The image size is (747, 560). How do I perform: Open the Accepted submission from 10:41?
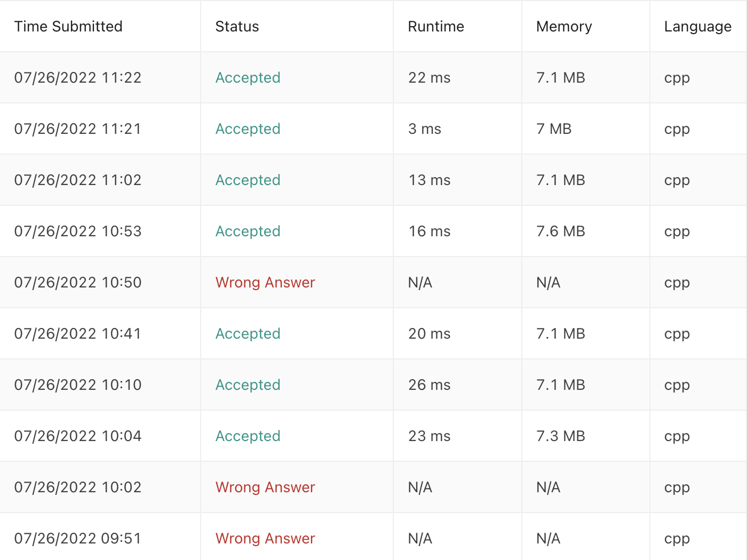click(x=248, y=334)
